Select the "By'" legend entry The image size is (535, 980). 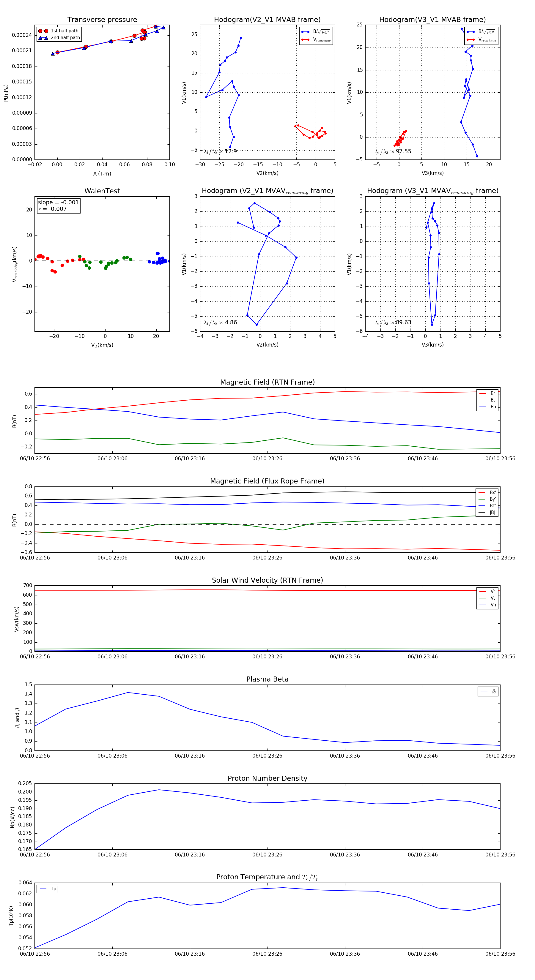click(x=487, y=499)
